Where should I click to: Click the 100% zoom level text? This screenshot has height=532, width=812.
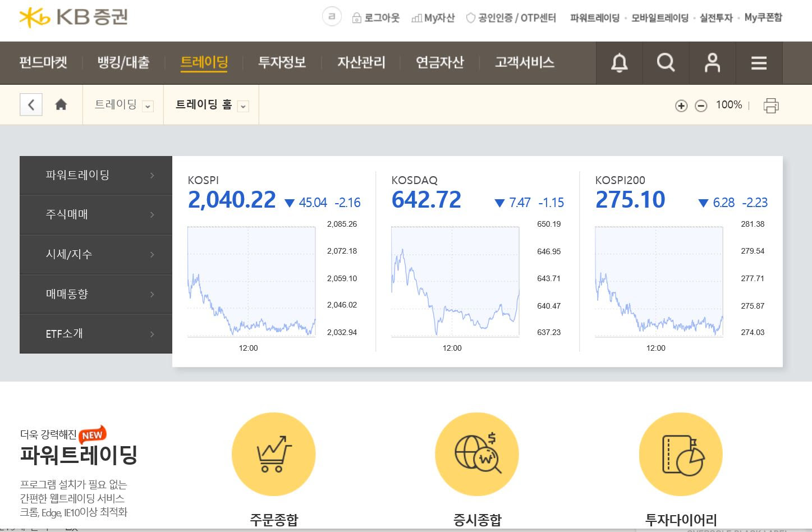[728, 105]
